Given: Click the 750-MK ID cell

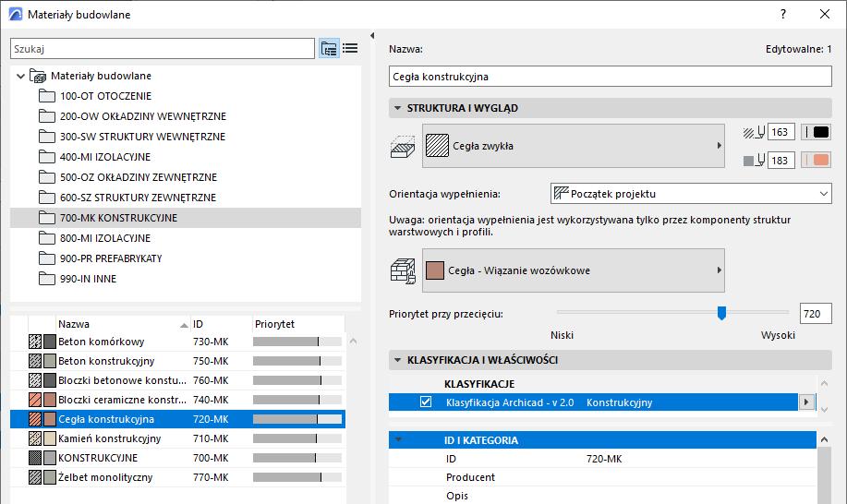Looking at the screenshot, I should point(211,361).
